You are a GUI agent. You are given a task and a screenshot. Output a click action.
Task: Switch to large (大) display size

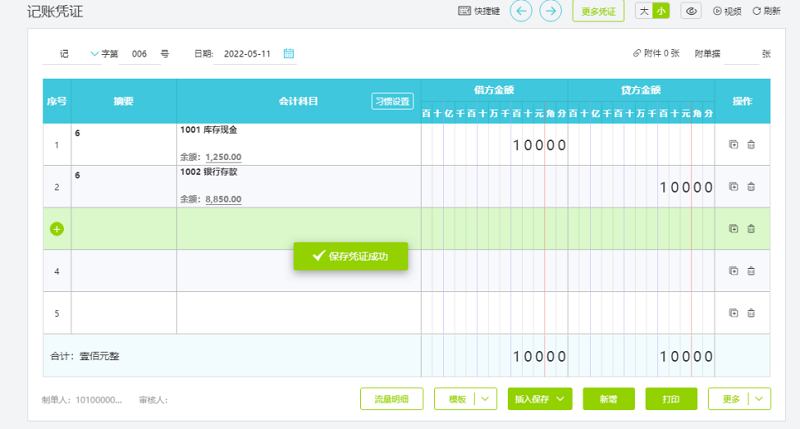click(x=644, y=11)
